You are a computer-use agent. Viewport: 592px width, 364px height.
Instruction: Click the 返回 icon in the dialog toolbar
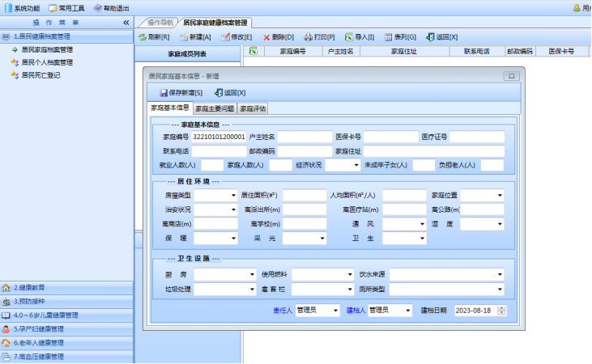pos(219,92)
